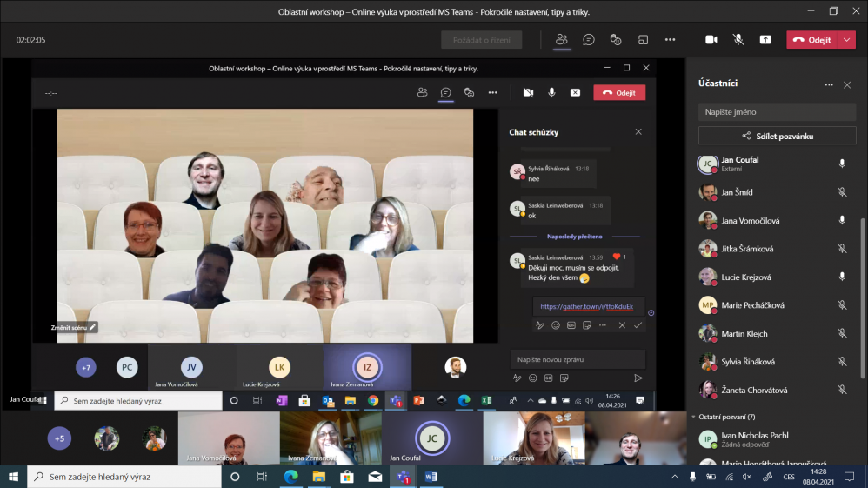Toggle Jan Coufal microphone in participants list
This screenshot has width=868, height=488.
pos(842,164)
